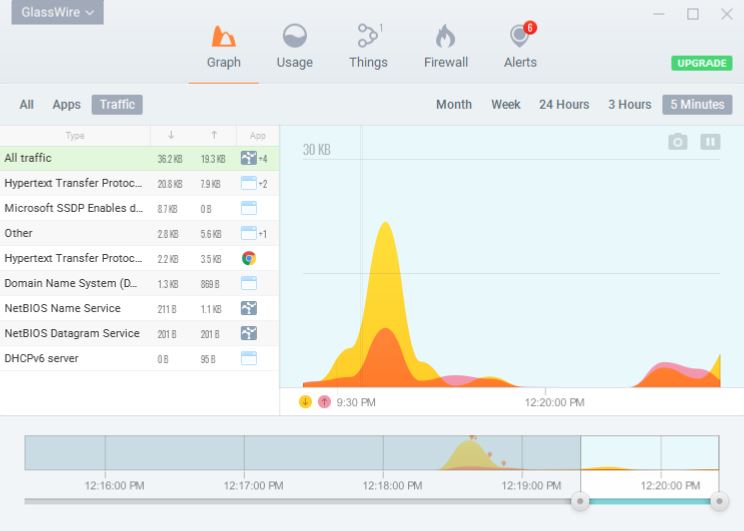
Task: Select the Apps filter
Action: point(66,104)
